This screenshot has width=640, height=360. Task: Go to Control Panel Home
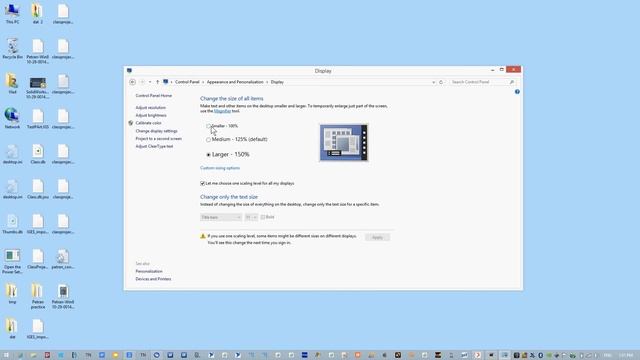[153, 96]
